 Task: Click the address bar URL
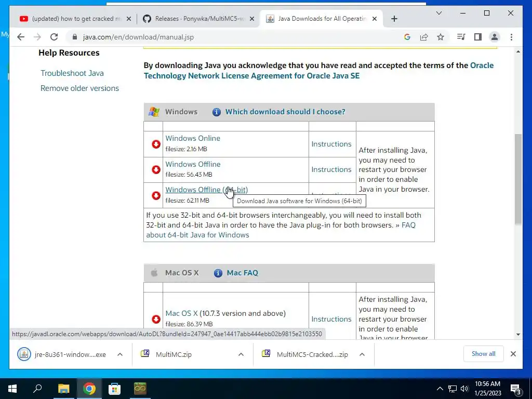pos(138,37)
